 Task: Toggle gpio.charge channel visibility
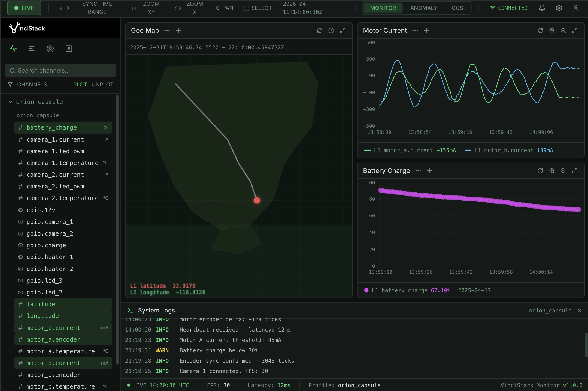(20, 245)
